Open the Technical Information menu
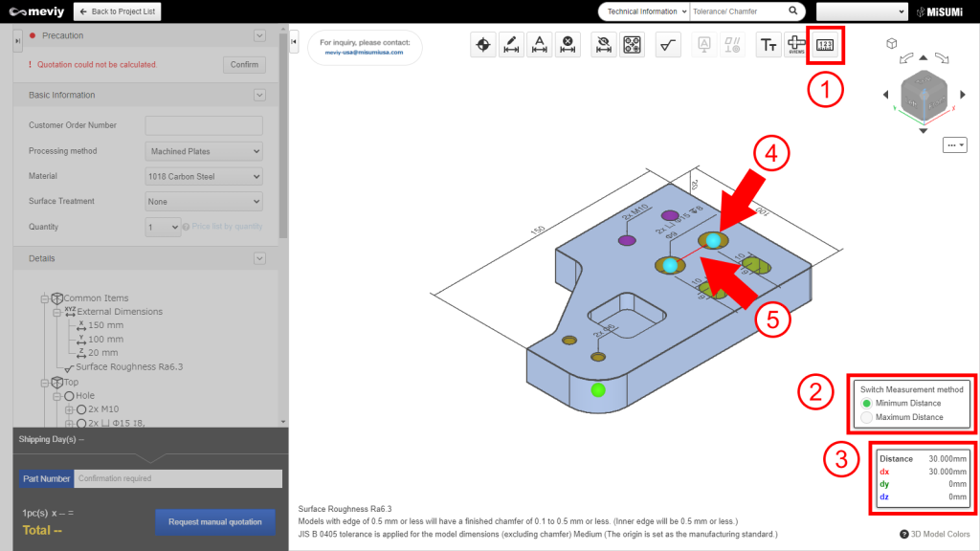This screenshot has height=551, width=980. coord(646,11)
